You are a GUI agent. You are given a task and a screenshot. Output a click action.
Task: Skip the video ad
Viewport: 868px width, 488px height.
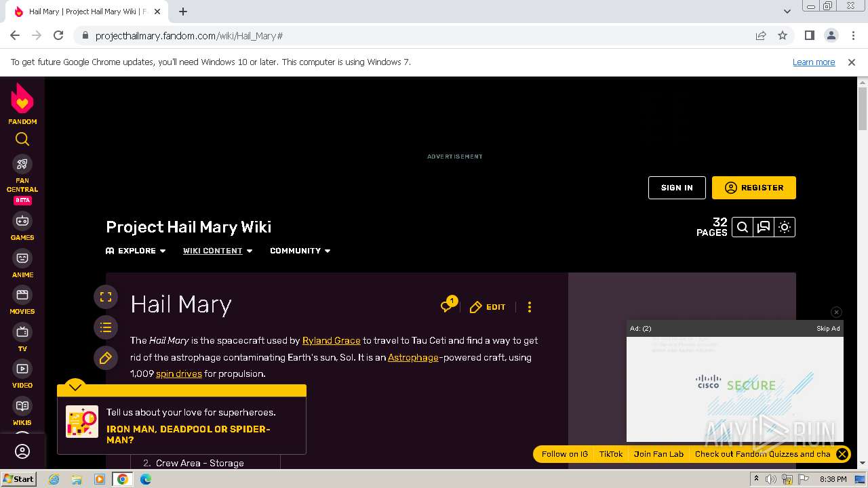pyautogui.click(x=828, y=328)
